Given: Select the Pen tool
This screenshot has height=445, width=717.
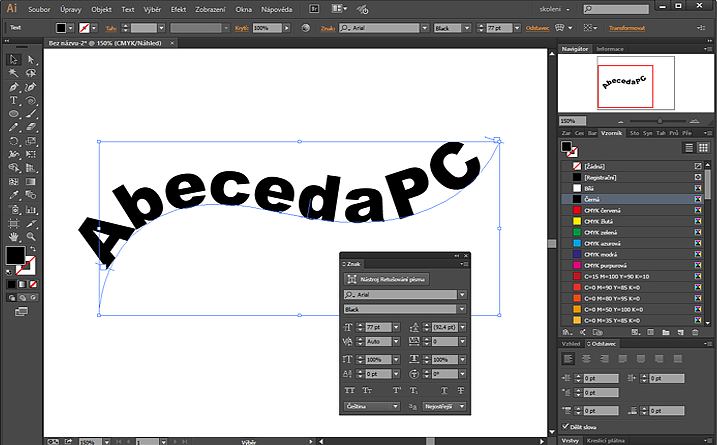Looking at the screenshot, I should pos(13,87).
